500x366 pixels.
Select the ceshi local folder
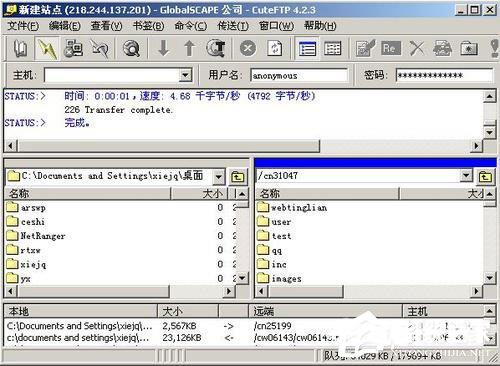(26, 222)
